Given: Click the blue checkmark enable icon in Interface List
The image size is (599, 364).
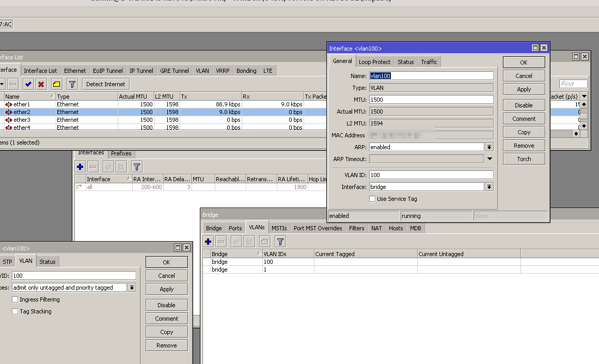Looking at the screenshot, I should point(28,84).
